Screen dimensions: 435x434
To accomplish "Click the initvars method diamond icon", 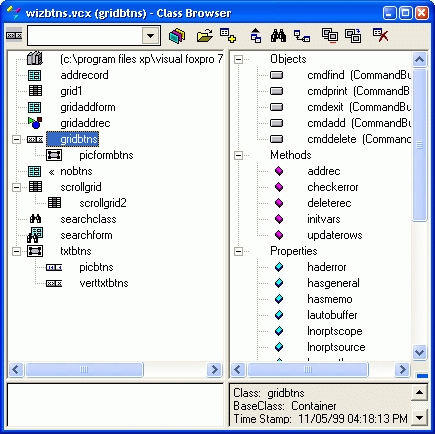I will tap(279, 219).
